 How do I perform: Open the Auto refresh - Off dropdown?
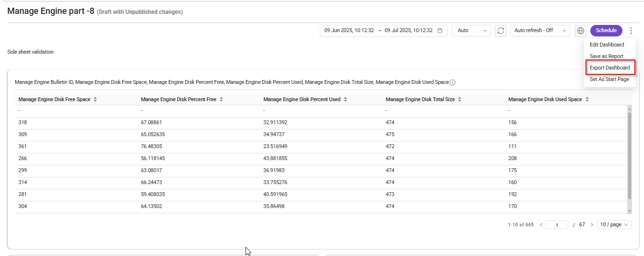540,31
